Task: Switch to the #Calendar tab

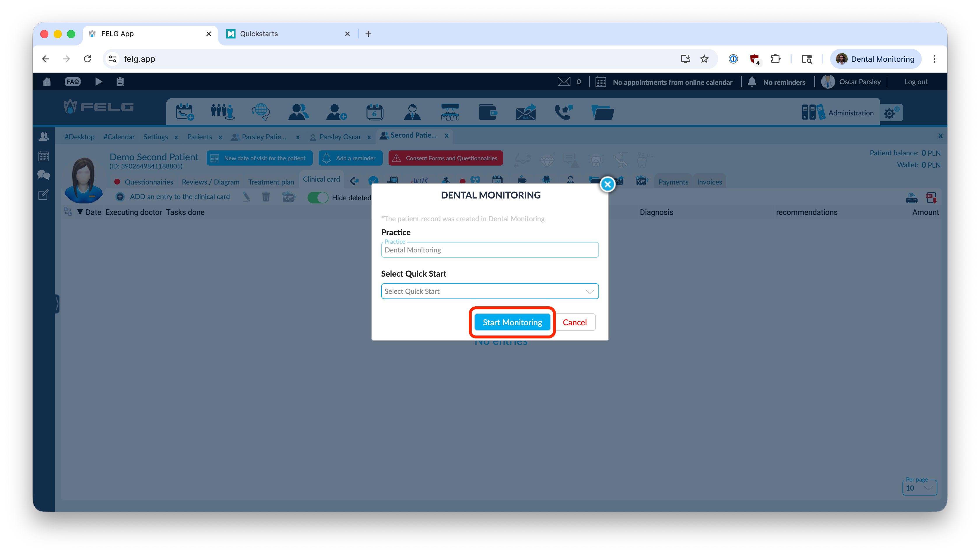Action: (119, 136)
